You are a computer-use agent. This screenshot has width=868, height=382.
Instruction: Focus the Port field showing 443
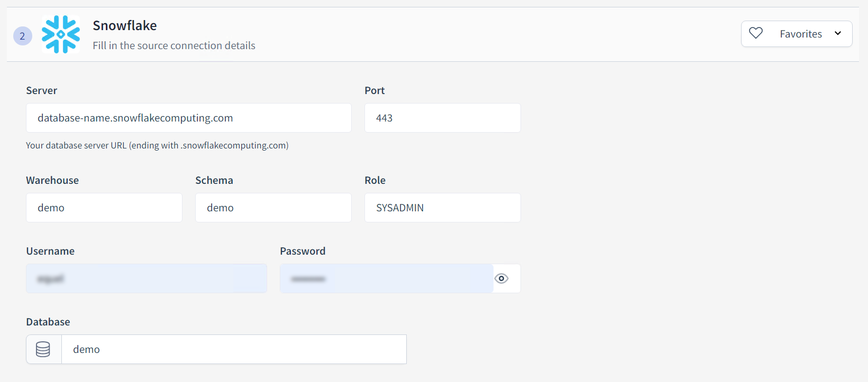[x=442, y=118]
